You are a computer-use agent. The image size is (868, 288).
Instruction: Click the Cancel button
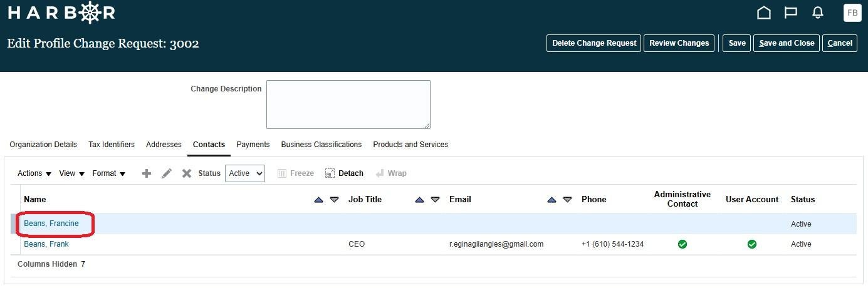point(840,43)
